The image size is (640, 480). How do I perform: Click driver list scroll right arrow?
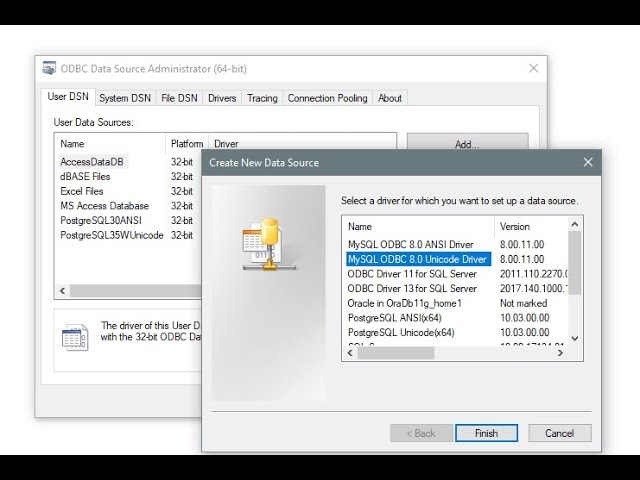[x=560, y=353]
